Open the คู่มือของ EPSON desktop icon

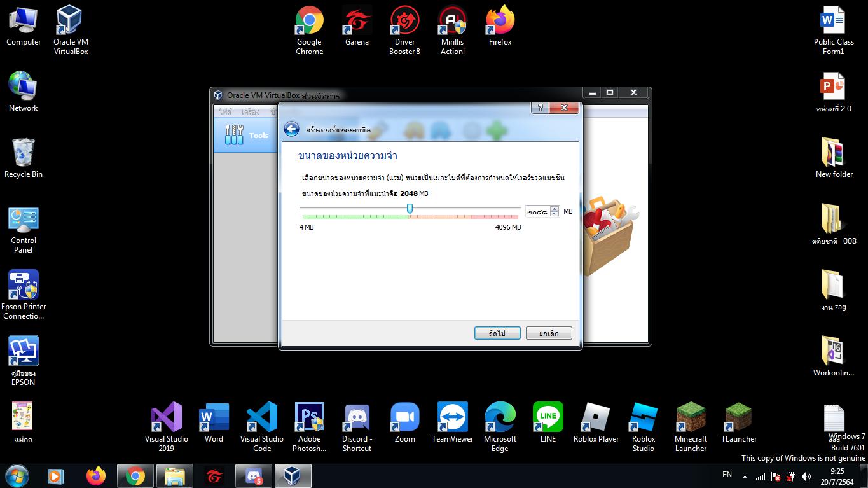click(24, 361)
